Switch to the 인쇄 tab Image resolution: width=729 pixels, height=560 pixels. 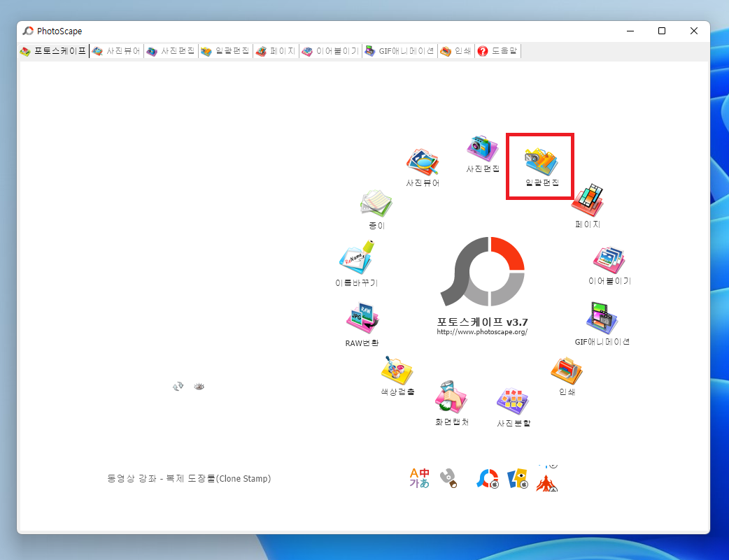click(455, 50)
